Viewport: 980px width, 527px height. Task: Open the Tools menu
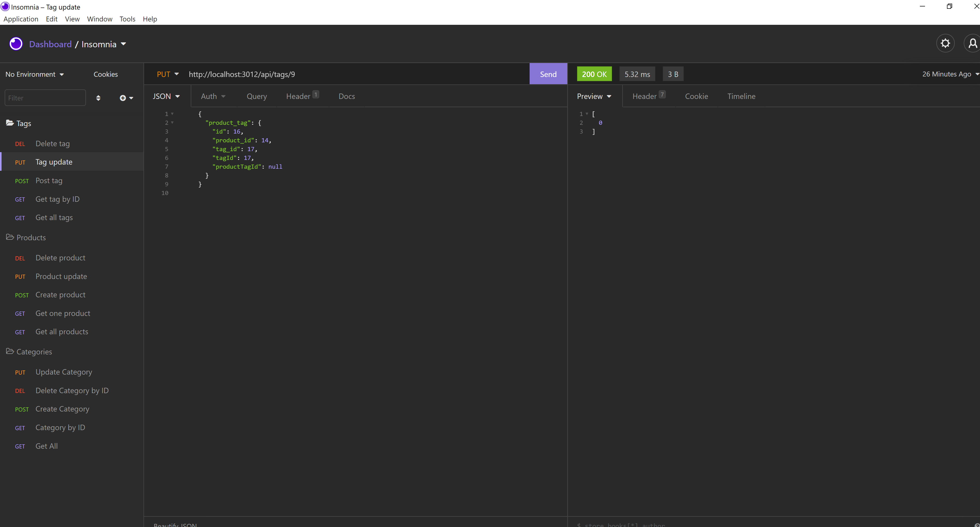pyautogui.click(x=127, y=19)
